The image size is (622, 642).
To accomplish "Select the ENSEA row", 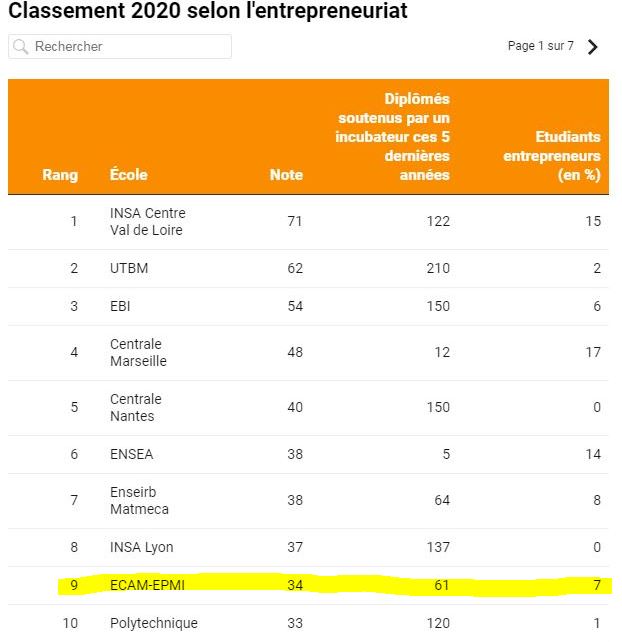I will [308, 454].
